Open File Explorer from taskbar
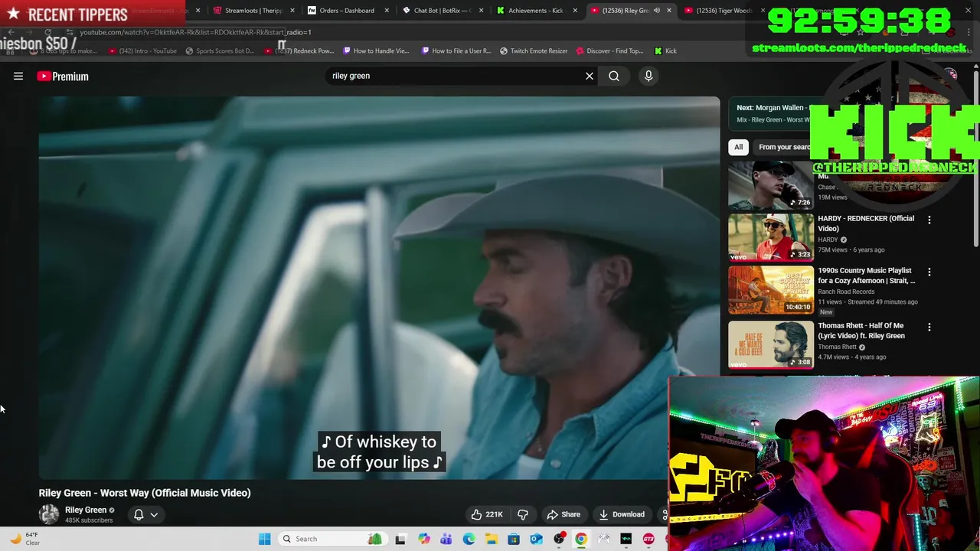The height and width of the screenshot is (551, 980). point(491,539)
